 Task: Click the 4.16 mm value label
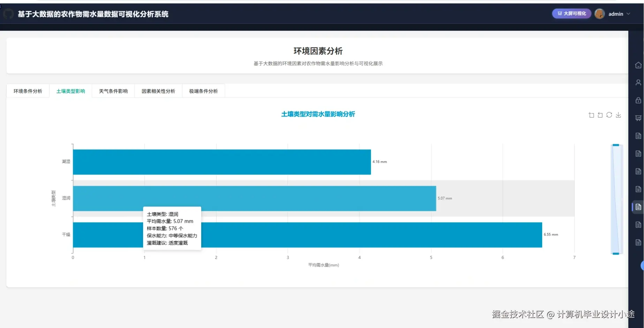coord(380,162)
